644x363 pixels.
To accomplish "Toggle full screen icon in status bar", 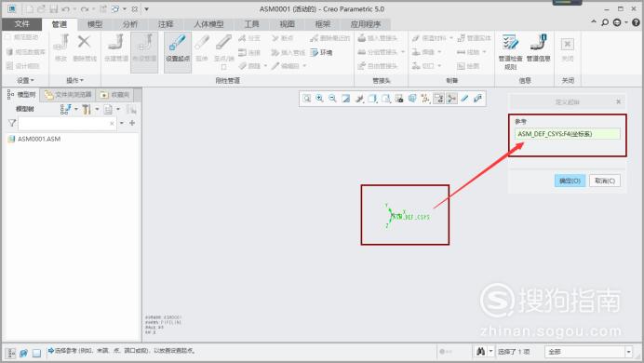I will [36, 353].
